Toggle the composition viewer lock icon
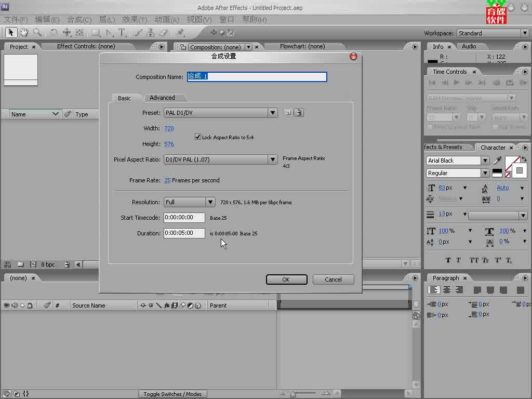The width and height of the screenshot is (532, 399). click(183, 47)
